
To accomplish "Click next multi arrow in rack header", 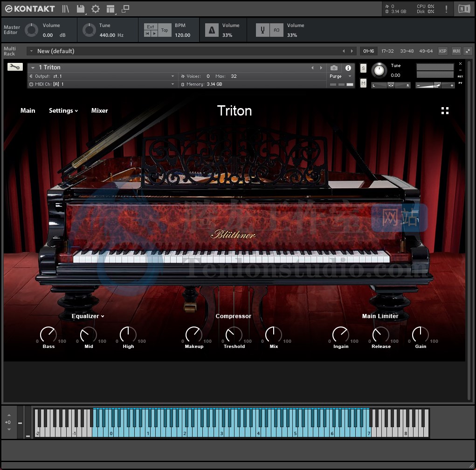I will pyautogui.click(x=352, y=51).
